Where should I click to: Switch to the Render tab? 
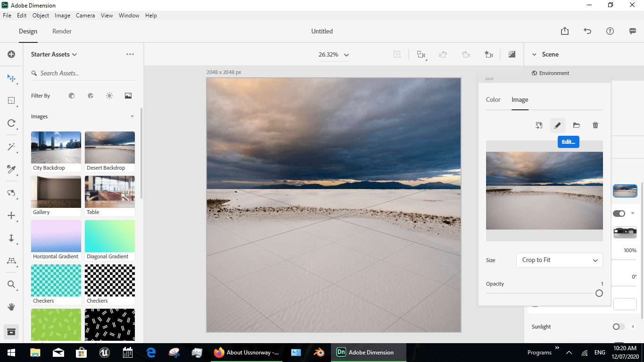pos(62,31)
